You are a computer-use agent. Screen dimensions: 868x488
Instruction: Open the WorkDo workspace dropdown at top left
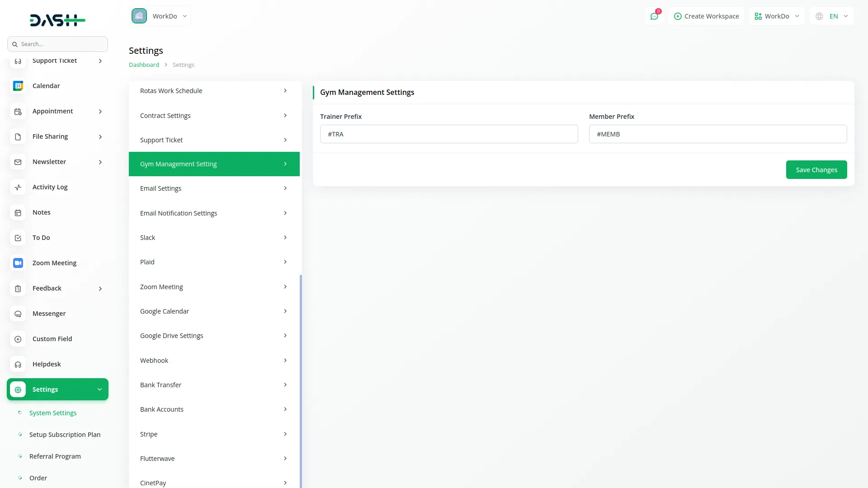pos(160,16)
